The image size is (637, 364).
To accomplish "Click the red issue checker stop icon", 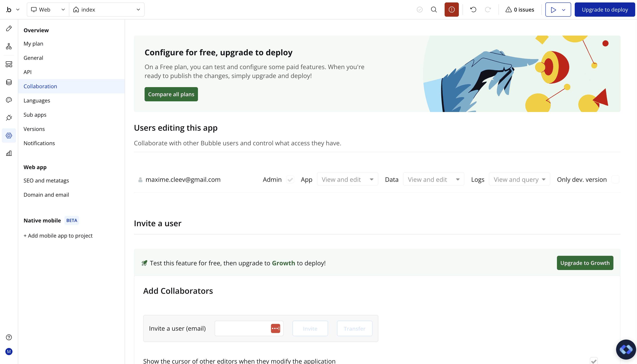I will point(451,10).
